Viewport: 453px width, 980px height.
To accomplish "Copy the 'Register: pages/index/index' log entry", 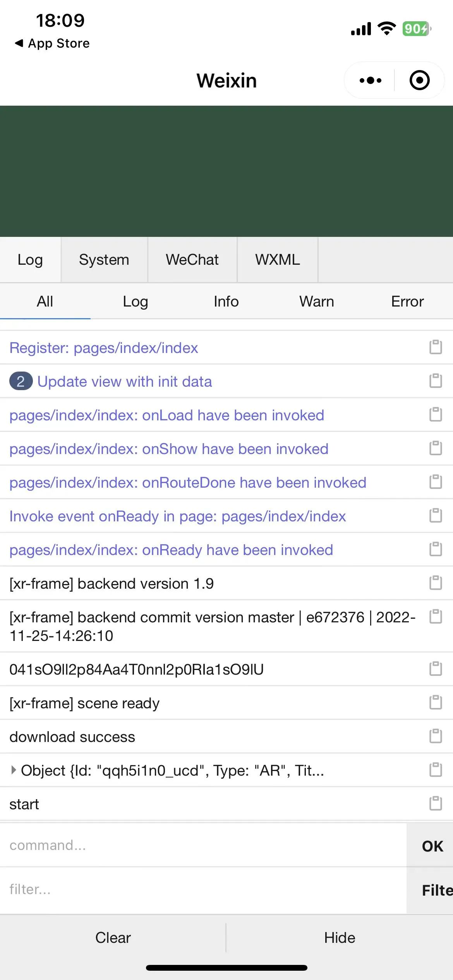I will point(436,347).
